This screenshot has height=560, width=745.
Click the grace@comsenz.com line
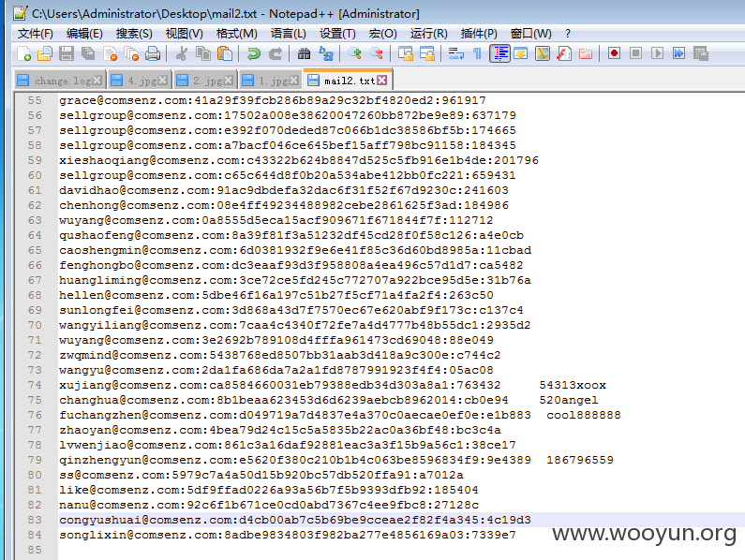tap(273, 100)
